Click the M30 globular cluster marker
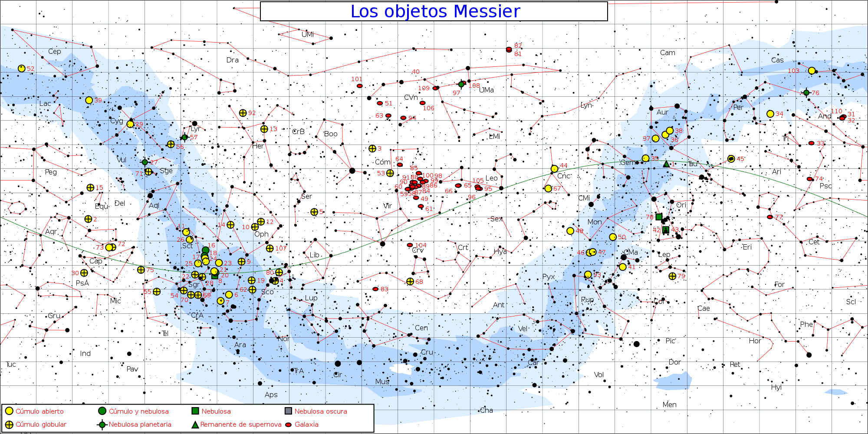 (84, 273)
